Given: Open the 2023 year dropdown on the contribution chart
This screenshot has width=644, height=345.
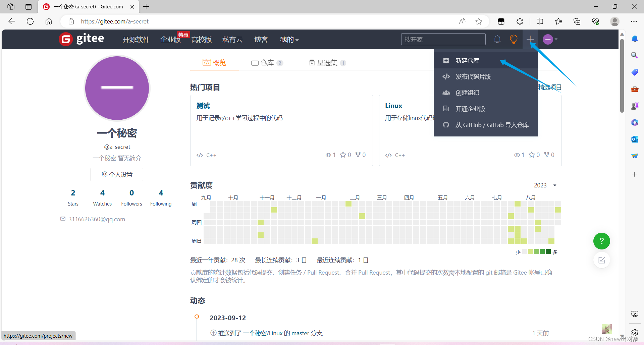Looking at the screenshot, I should (544, 185).
